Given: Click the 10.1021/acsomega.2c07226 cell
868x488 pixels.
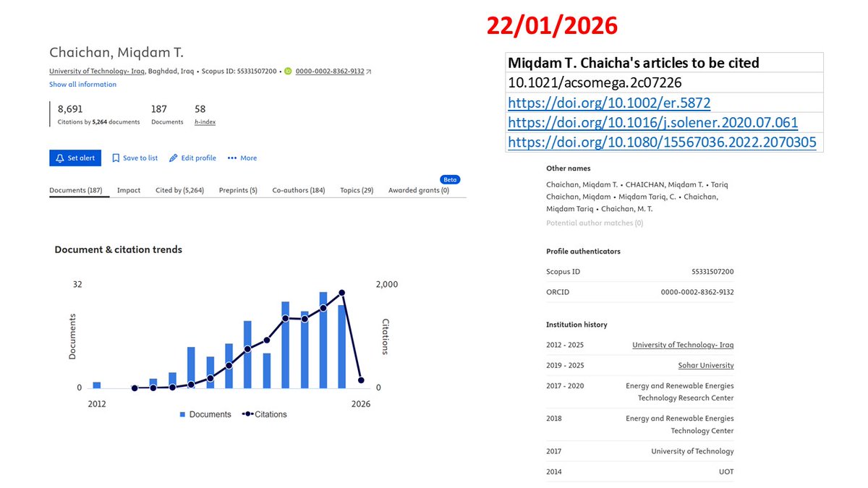Looking at the screenshot, I should 664,82.
